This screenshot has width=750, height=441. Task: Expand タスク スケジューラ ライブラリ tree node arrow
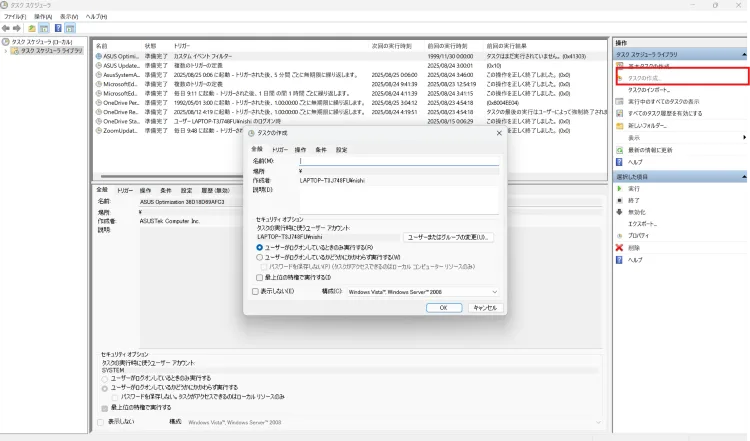(x=5, y=50)
